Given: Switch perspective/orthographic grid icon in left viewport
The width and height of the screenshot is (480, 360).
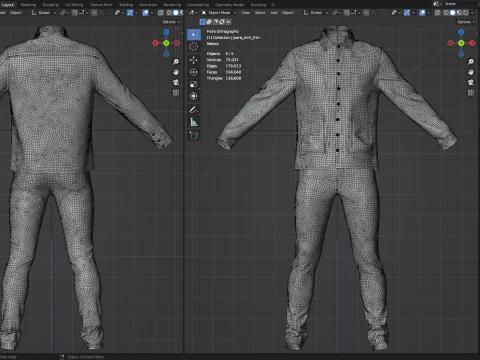Looking at the screenshot, I should point(176,93).
